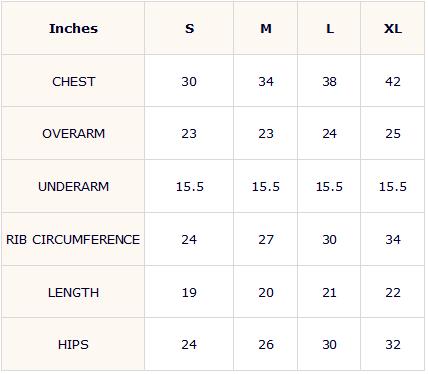
Task: Select hips value 26 for size M
Action: point(266,344)
